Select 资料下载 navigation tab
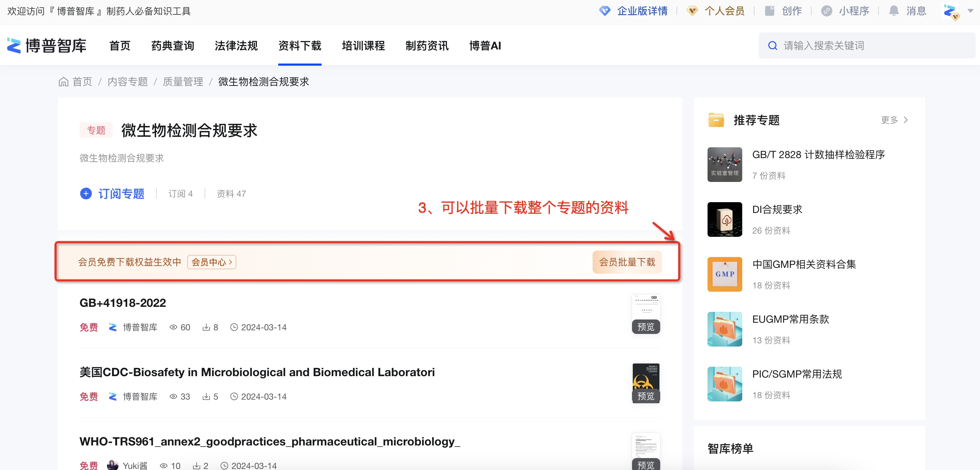The image size is (980, 470). coord(300,45)
